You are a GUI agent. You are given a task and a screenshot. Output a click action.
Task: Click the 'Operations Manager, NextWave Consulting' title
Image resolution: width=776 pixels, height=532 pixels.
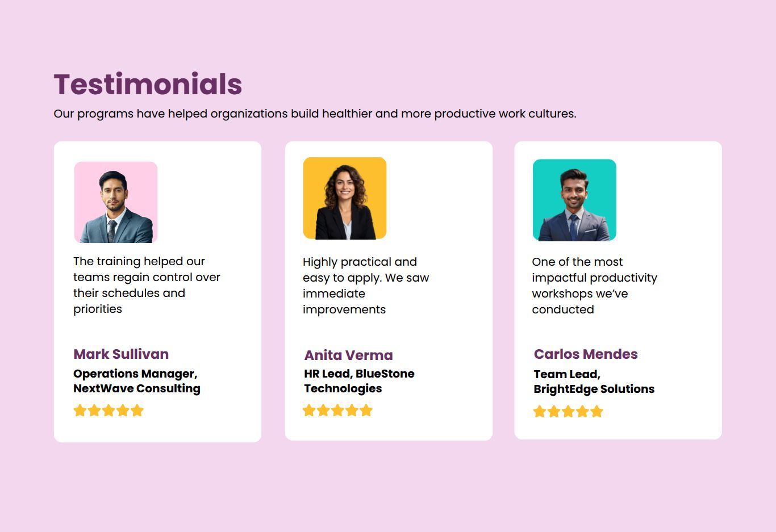tap(137, 381)
